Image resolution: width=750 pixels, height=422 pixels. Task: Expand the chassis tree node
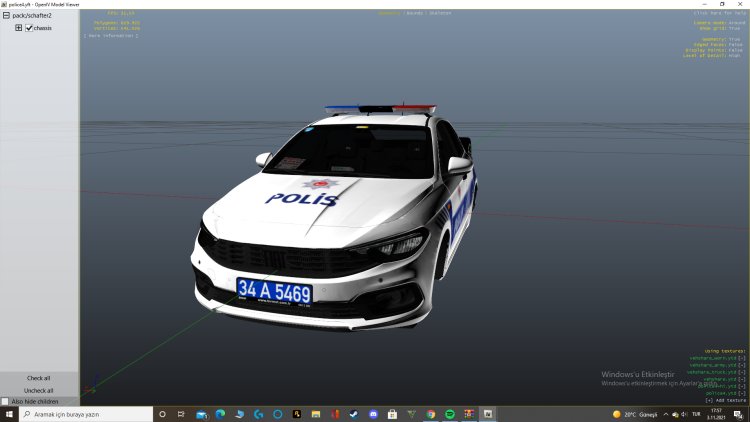[18, 28]
